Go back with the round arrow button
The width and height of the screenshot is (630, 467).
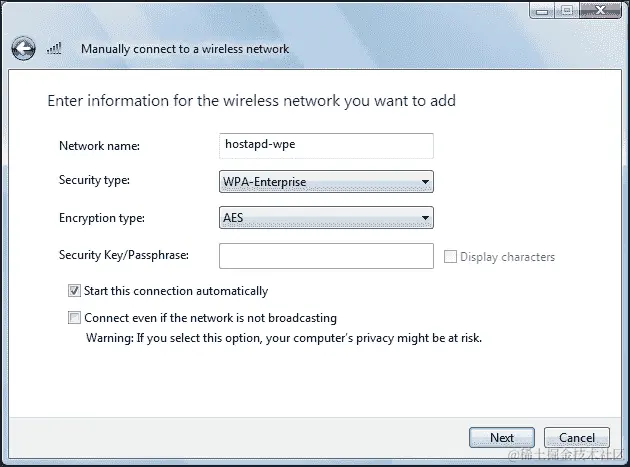(23, 49)
